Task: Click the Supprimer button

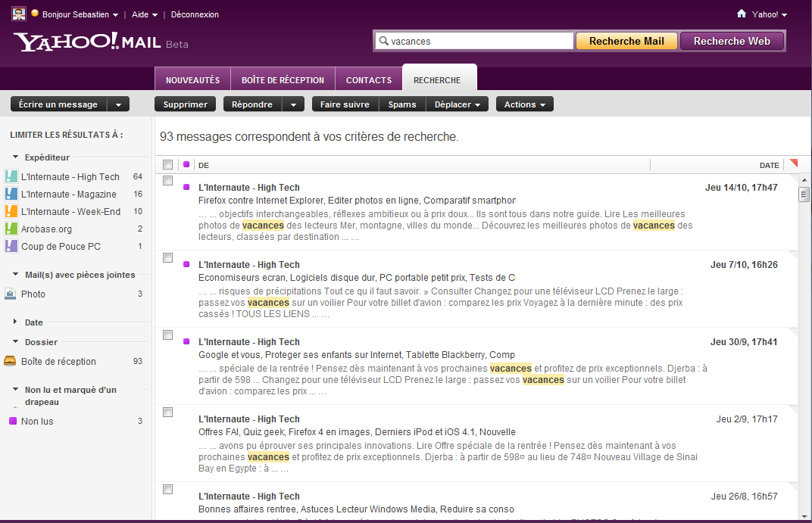Action: tap(185, 104)
